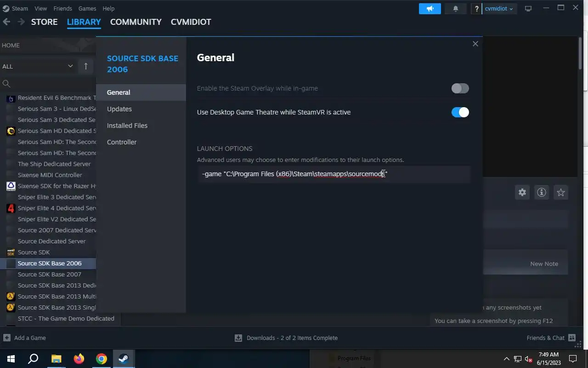Open game settings gear icon
588x368 pixels.
[x=522, y=192]
